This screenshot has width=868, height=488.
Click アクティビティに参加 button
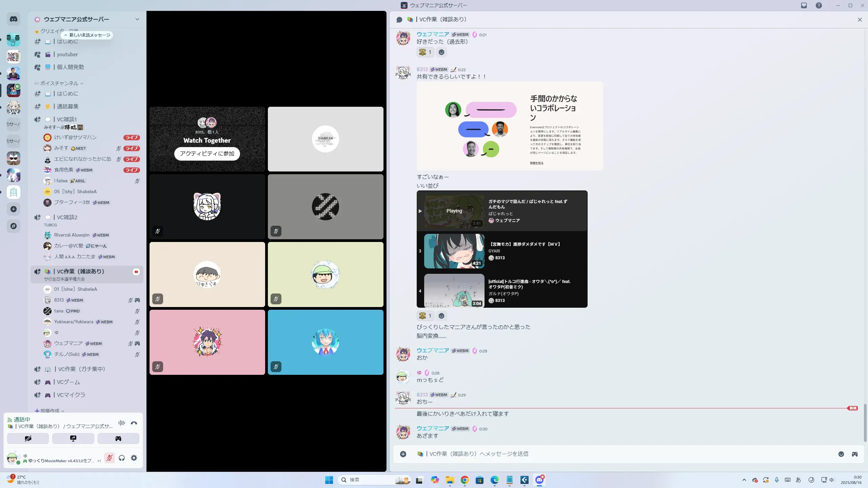pos(207,154)
